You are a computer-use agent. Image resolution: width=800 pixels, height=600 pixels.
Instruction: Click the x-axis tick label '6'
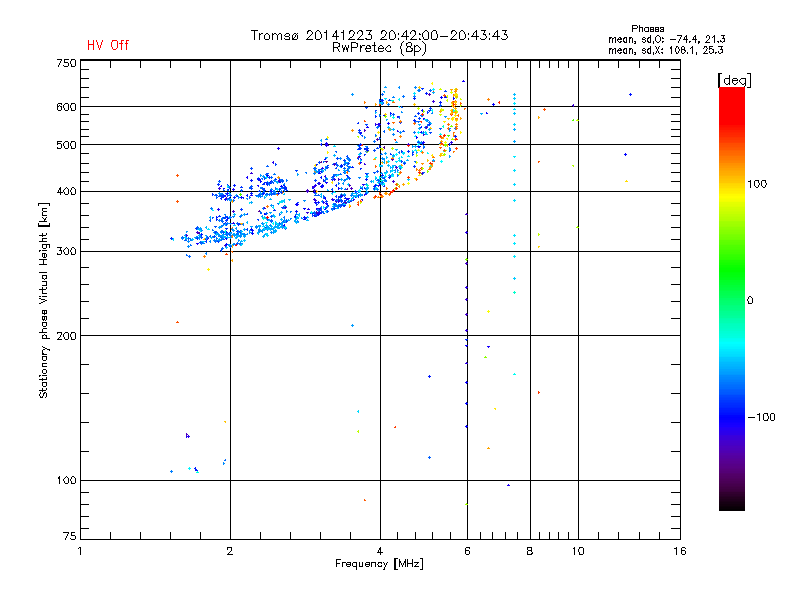tap(467, 551)
